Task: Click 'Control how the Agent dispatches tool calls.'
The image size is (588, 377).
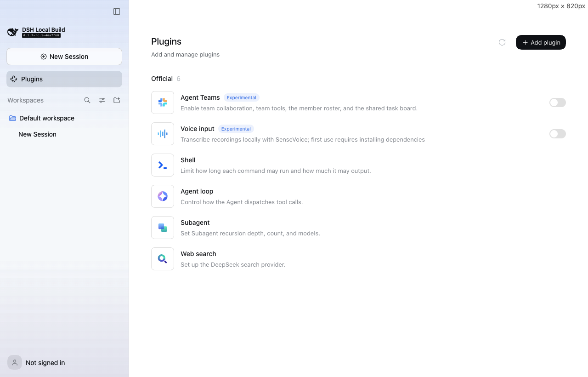Action: (242, 202)
